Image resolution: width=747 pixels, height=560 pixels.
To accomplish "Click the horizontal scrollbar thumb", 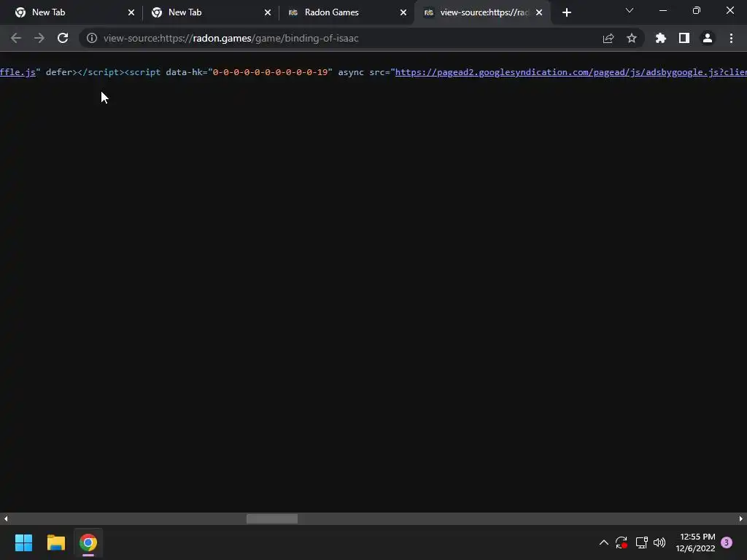I will [272, 518].
